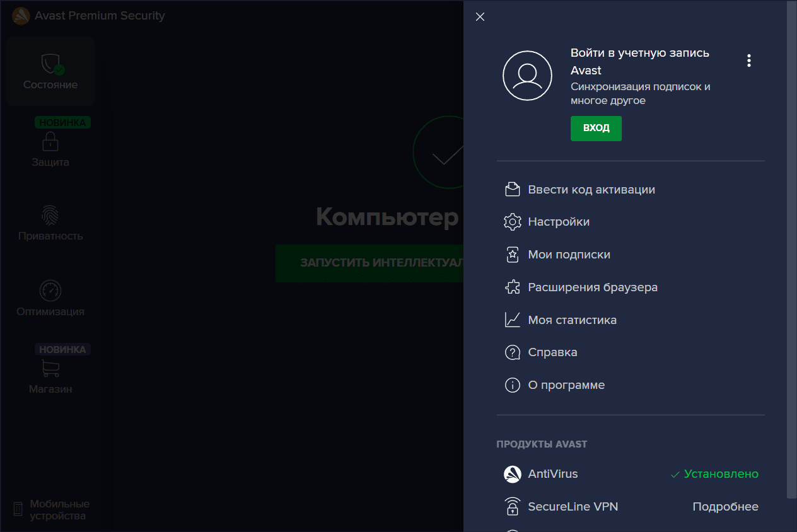Screen dimensions: 797x532
Task: Open О программе entry
Action: [566, 385]
